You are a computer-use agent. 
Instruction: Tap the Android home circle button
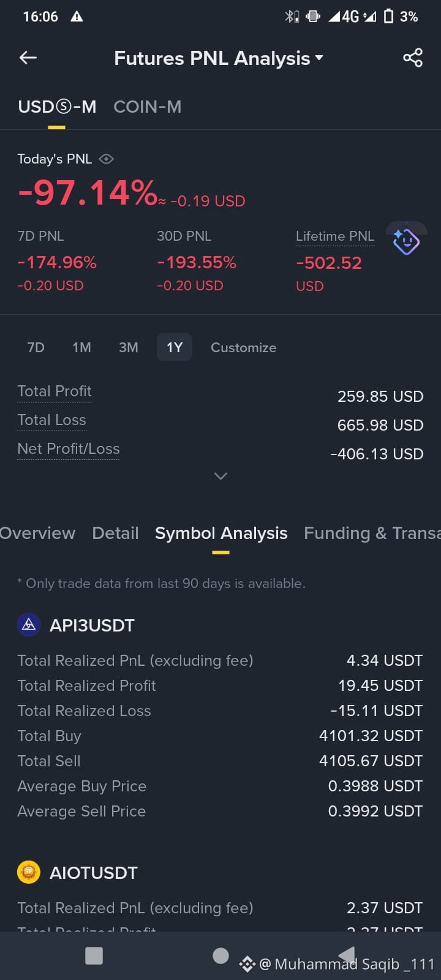221,956
